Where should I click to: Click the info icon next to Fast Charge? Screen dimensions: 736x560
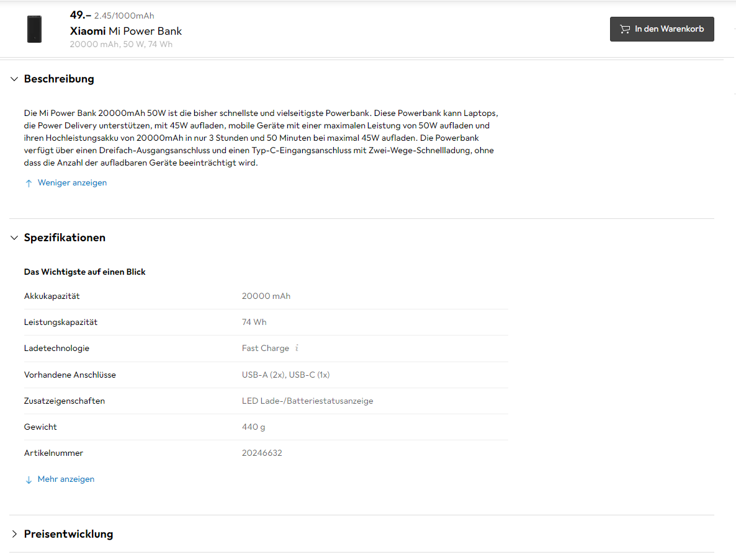point(297,348)
